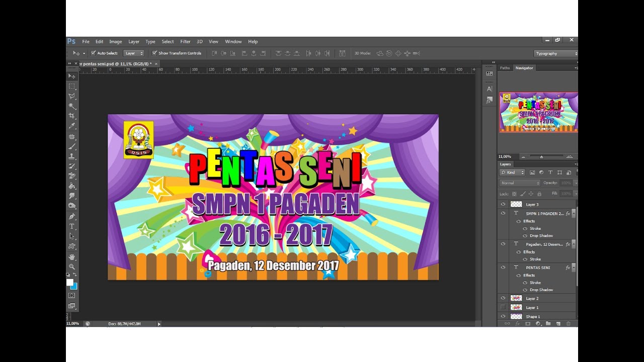The image size is (644, 362).
Task: Select the Path Selection tool
Action: tap(72, 236)
